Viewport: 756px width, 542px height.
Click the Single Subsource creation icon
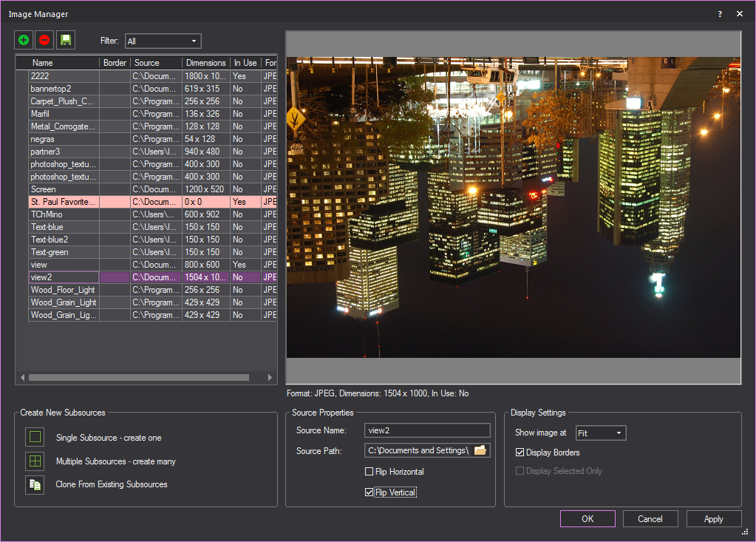pos(34,436)
